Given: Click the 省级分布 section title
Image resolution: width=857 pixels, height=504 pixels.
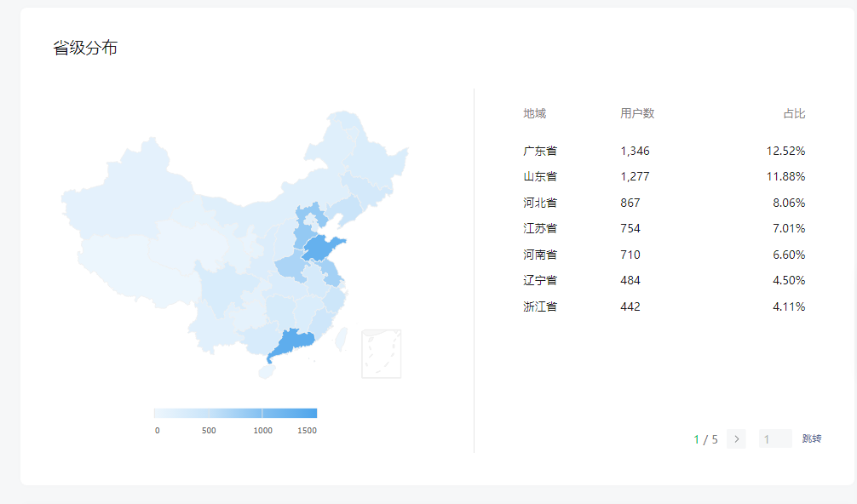Looking at the screenshot, I should click(x=85, y=48).
